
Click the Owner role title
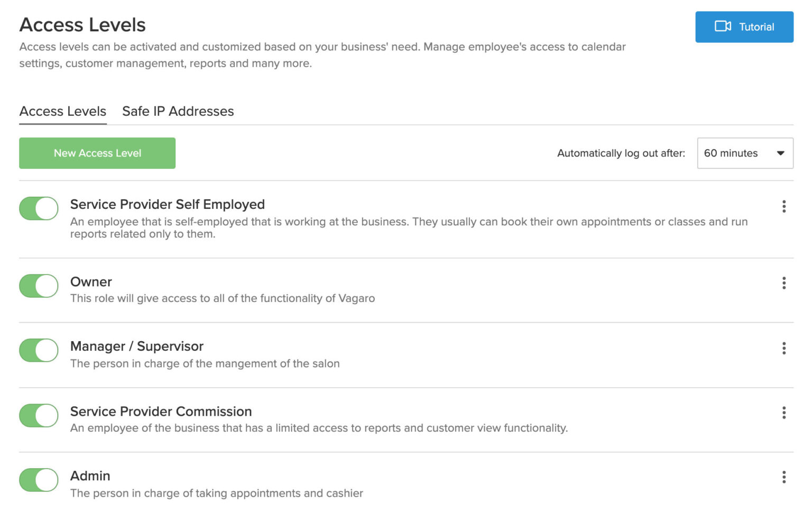(91, 282)
